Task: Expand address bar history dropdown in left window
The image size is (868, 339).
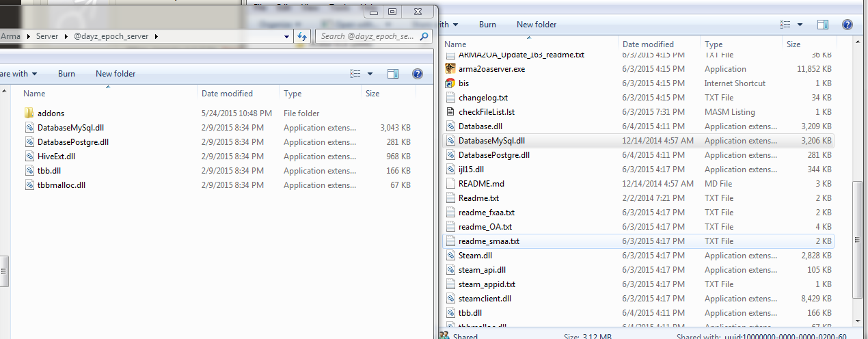Action: (x=288, y=36)
